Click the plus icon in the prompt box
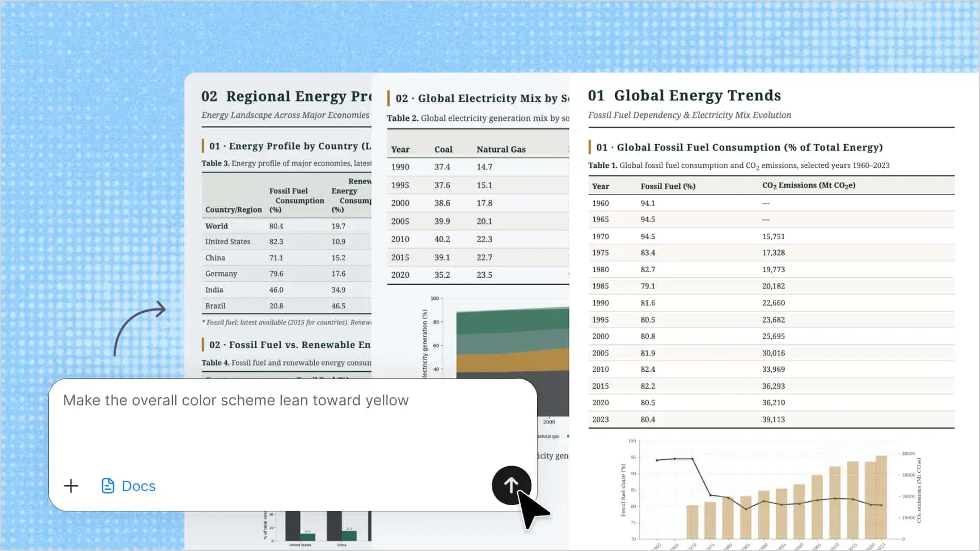The width and height of the screenshot is (980, 551). [x=71, y=486]
